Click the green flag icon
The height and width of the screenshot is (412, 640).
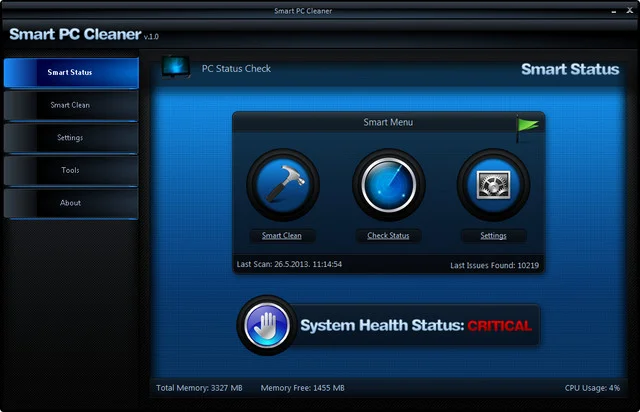pos(527,129)
